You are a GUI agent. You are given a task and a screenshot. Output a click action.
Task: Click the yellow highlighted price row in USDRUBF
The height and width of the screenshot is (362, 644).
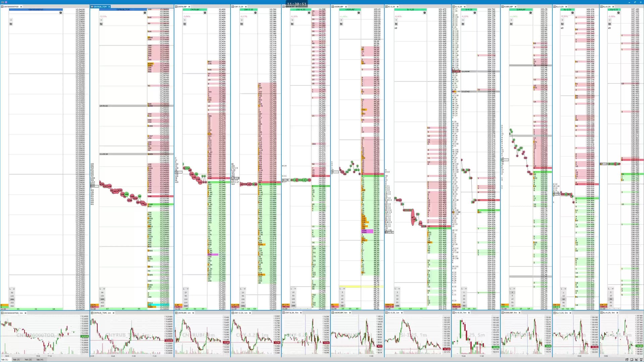(x=356, y=287)
